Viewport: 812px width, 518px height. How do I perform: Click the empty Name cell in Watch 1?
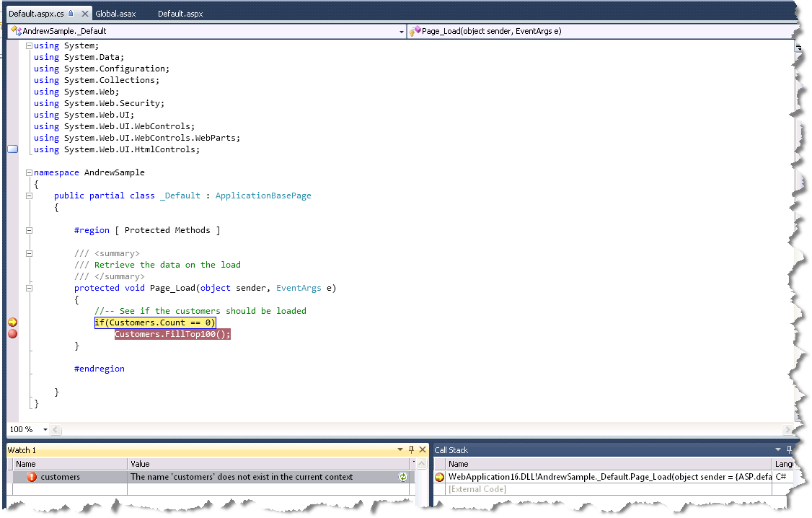[x=70, y=489]
